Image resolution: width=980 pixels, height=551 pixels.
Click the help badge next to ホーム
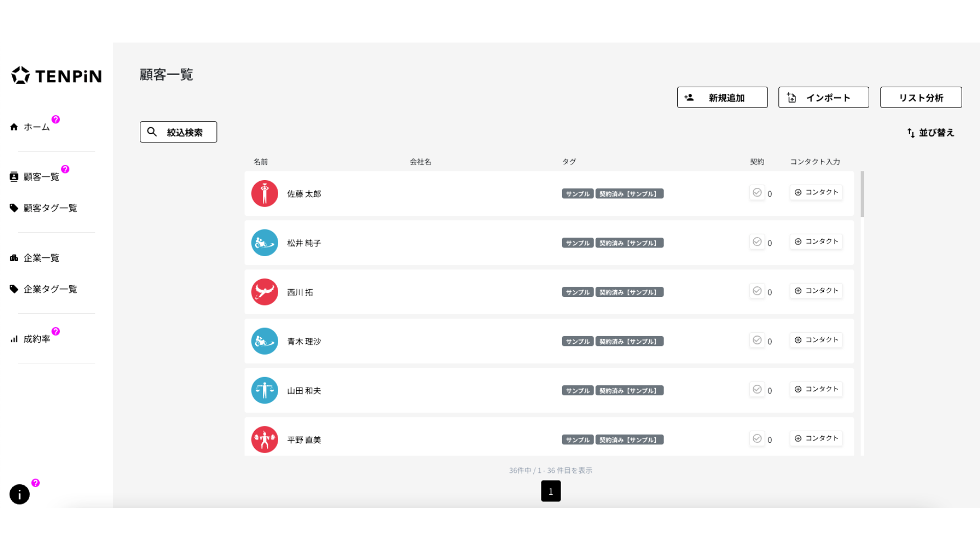[56, 119]
